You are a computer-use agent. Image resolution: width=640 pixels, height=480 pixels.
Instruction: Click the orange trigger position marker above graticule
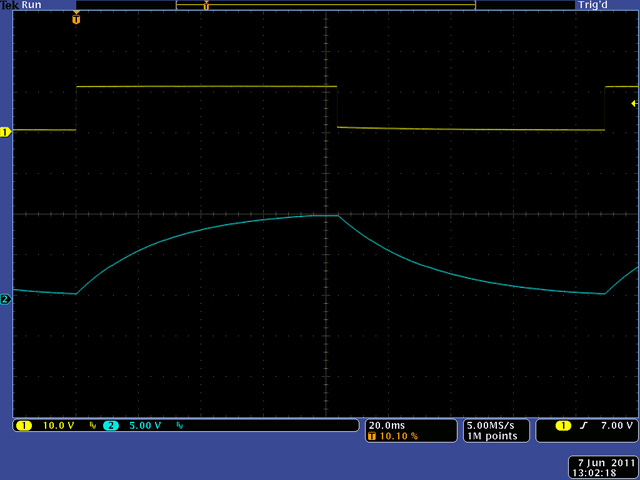tap(76, 19)
